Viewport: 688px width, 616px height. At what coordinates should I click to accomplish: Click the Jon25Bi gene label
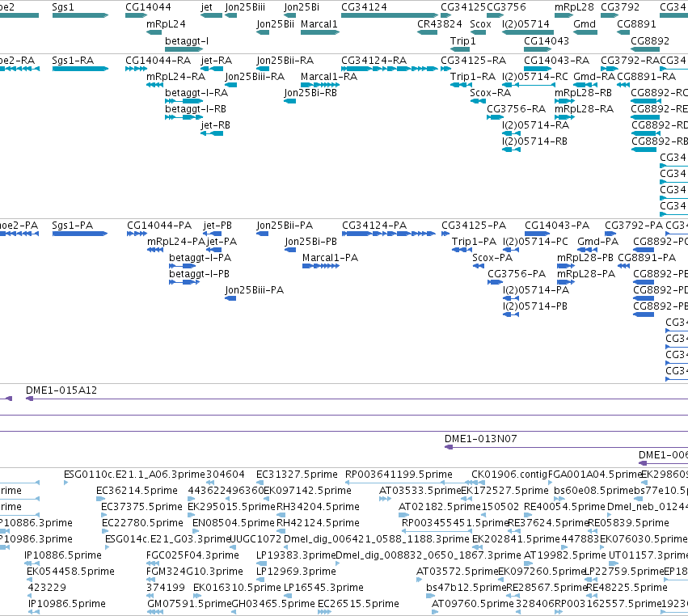pos(302,7)
